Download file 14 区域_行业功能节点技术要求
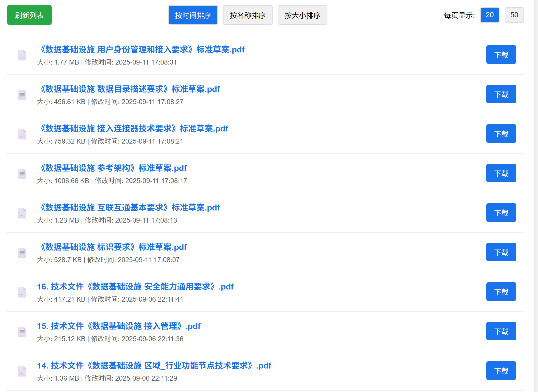This screenshot has height=392, width=538. click(x=501, y=371)
